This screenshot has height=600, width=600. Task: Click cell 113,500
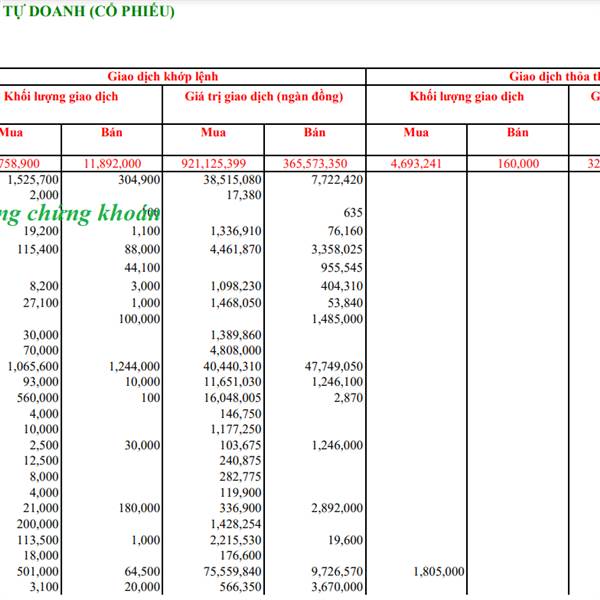(x=38, y=540)
